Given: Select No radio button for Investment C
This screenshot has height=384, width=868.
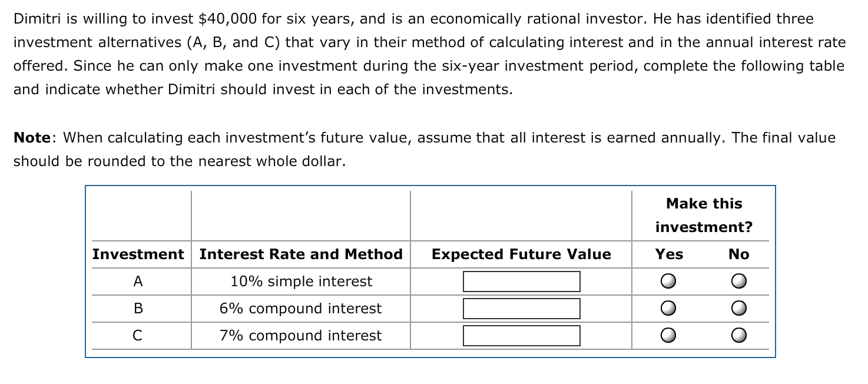Looking at the screenshot, I should [738, 336].
